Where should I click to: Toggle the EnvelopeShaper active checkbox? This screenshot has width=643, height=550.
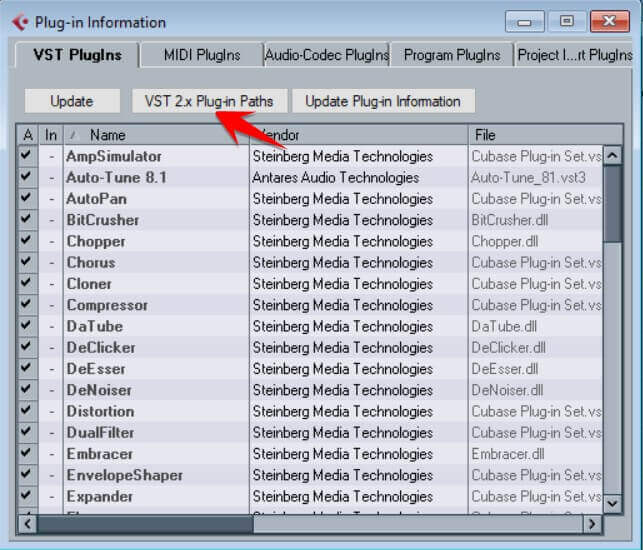tap(26, 475)
